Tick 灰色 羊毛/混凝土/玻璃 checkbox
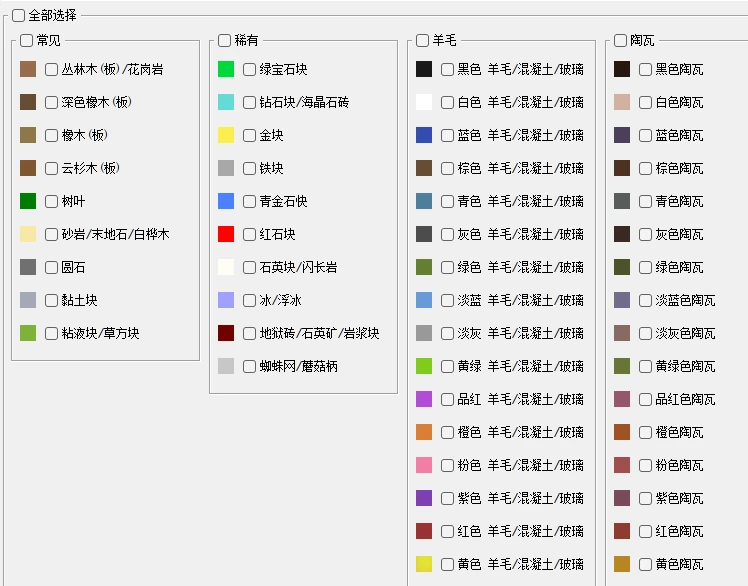The height and width of the screenshot is (586, 748). (447, 234)
